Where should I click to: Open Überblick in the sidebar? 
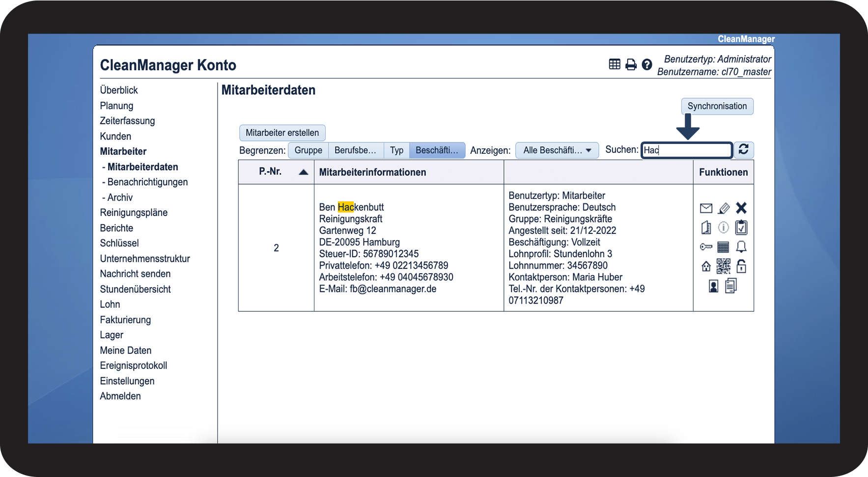[119, 90]
